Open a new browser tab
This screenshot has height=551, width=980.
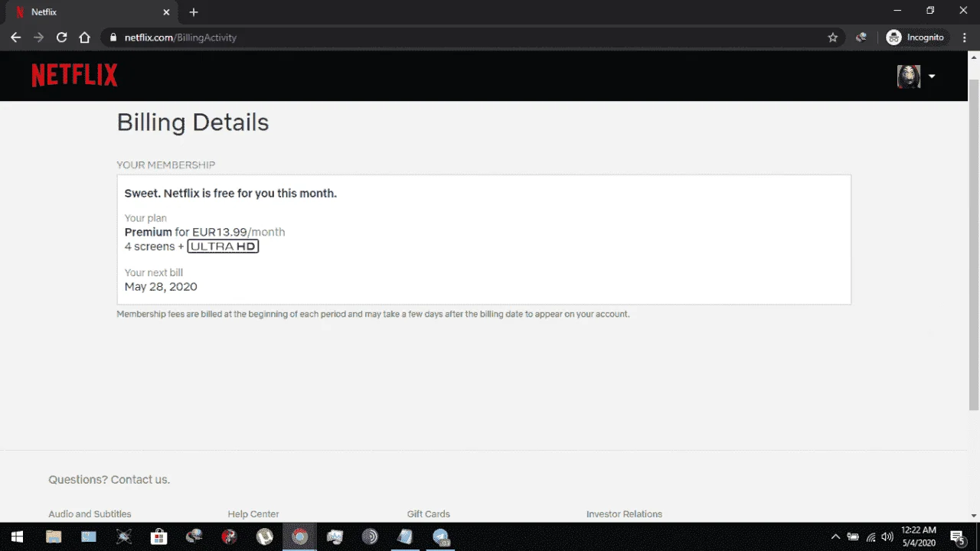point(194,12)
